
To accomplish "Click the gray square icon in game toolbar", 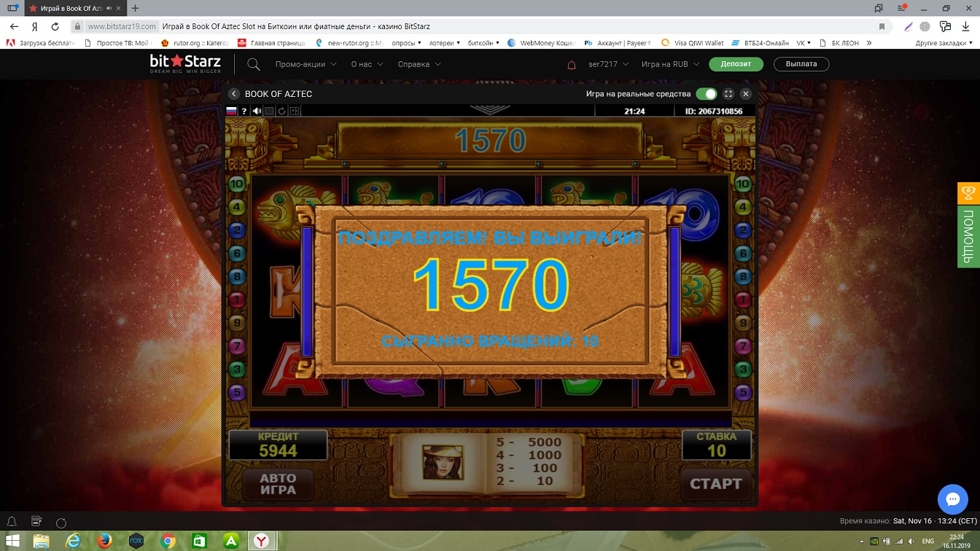I will click(x=269, y=112).
